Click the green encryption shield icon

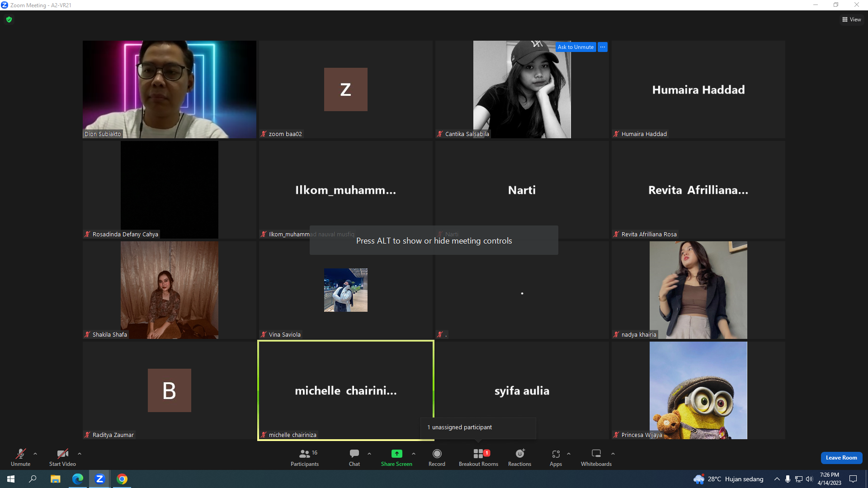pos(9,19)
